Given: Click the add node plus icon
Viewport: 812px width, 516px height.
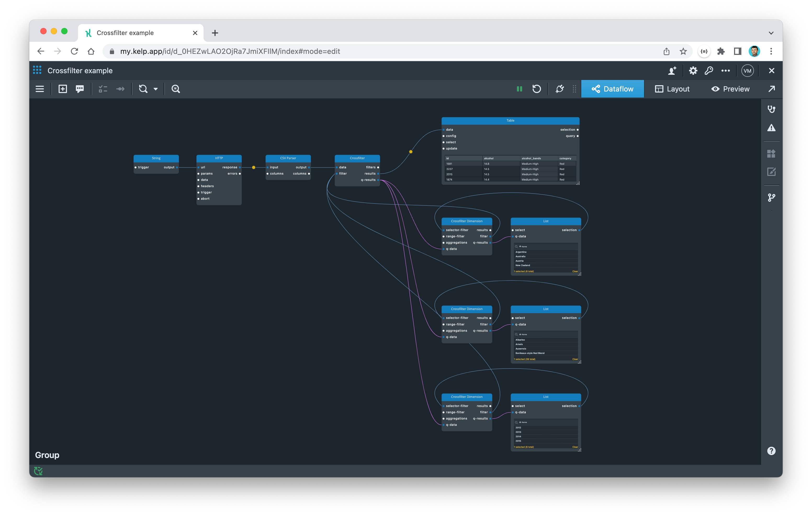Looking at the screenshot, I should coord(63,89).
